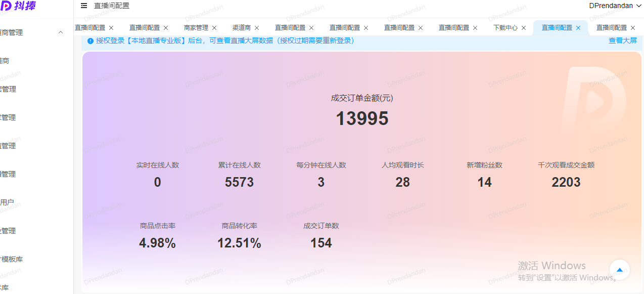Switch to the 商家管理 tab
The width and height of the screenshot is (644, 294).
point(195,28)
